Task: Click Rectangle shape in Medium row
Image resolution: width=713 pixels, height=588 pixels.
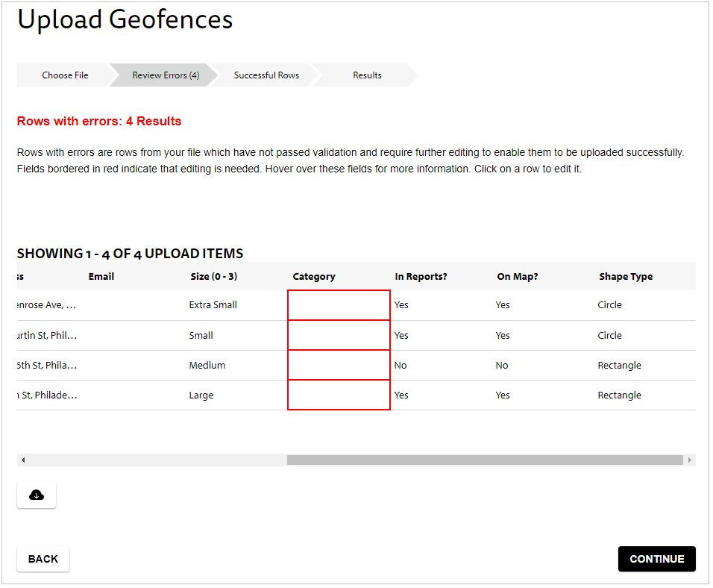Action: click(x=619, y=366)
